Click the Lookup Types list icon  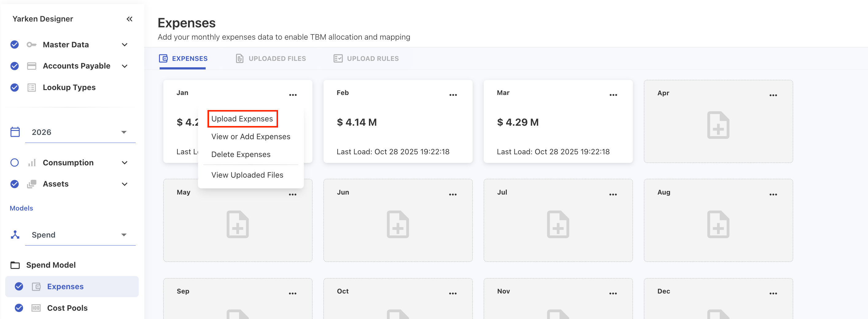[31, 87]
